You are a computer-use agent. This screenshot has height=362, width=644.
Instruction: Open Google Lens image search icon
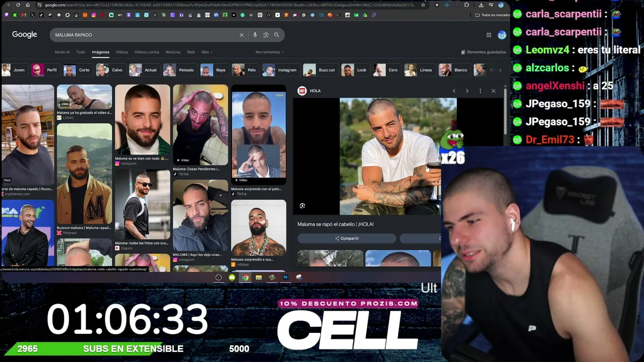pos(266,35)
